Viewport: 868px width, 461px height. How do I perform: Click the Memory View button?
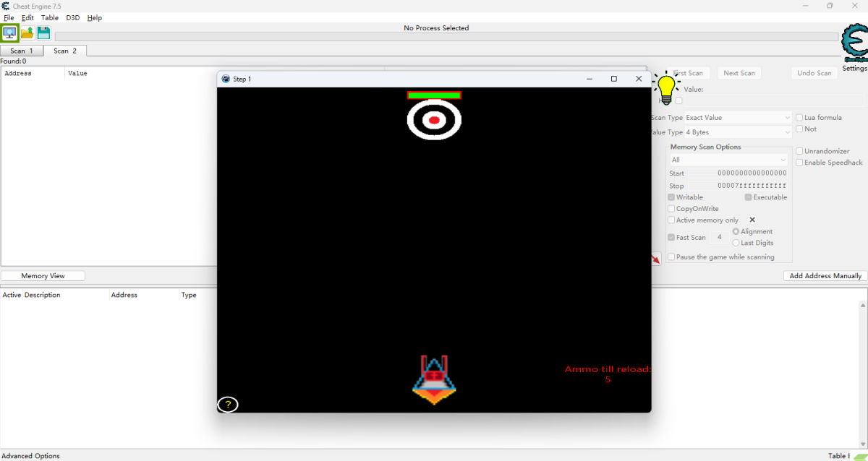[43, 276]
